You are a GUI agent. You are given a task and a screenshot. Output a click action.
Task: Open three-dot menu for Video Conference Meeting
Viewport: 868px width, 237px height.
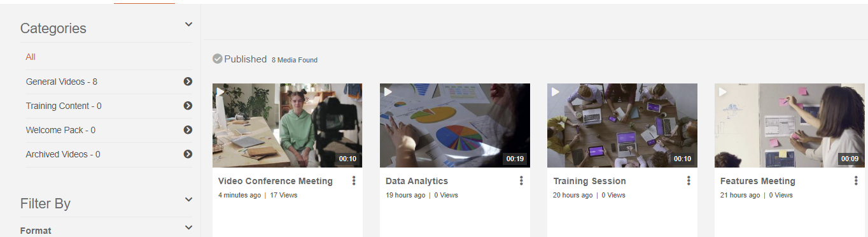(354, 181)
